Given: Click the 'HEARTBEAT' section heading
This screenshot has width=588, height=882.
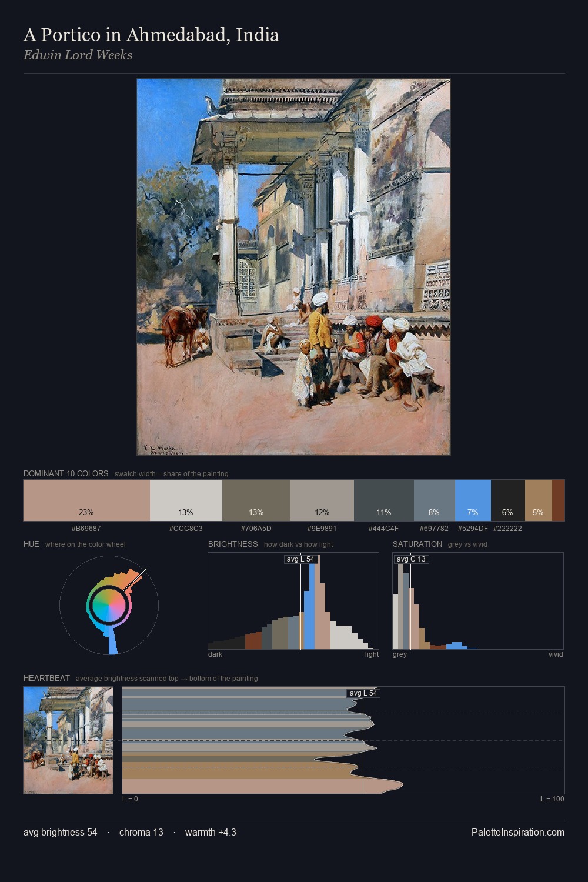Looking at the screenshot, I should pos(46,678).
